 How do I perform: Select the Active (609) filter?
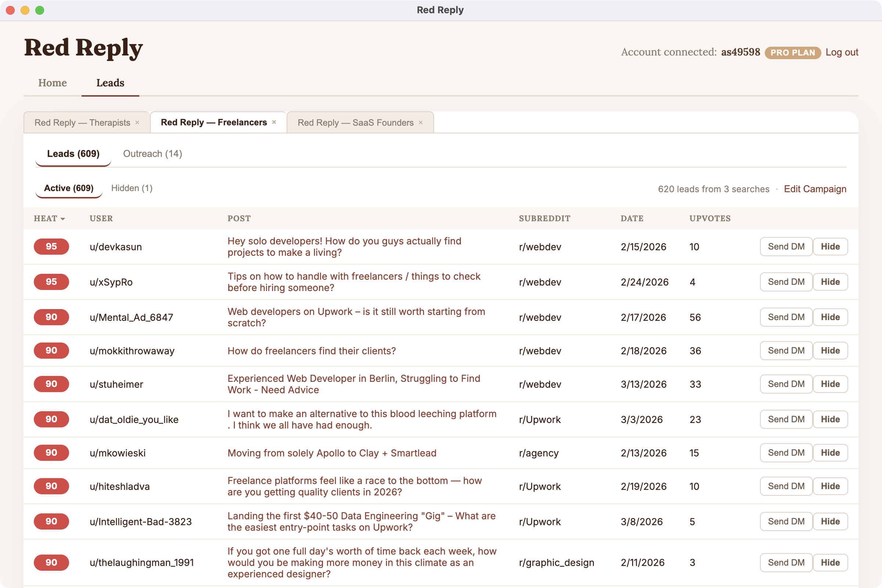(69, 188)
